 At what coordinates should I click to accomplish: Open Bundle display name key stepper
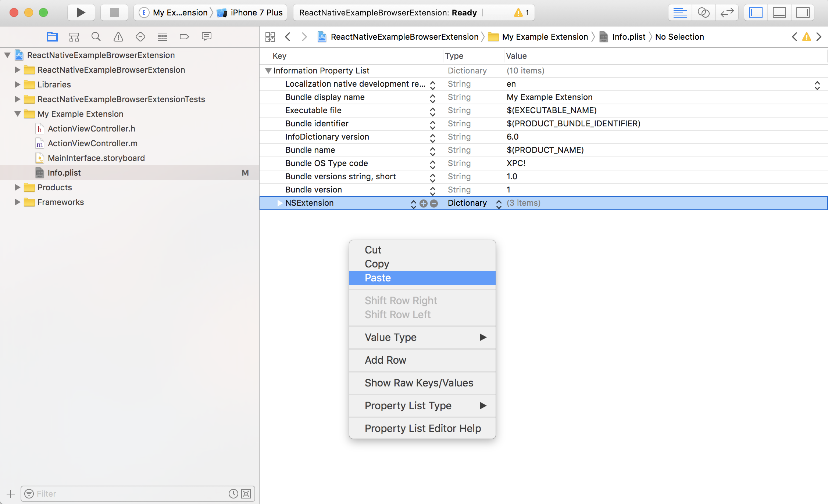(x=433, y=98)
